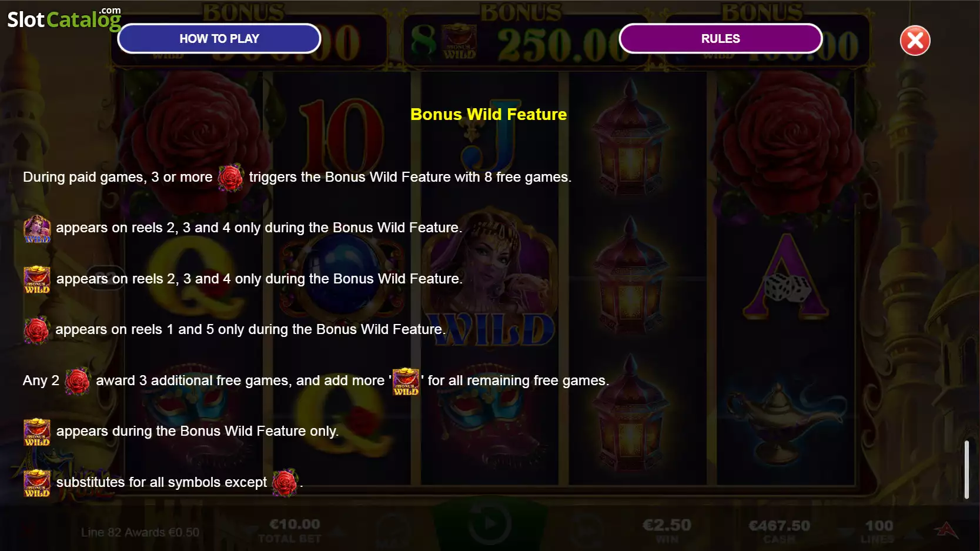Click the rose icon beside reels 1 and 5 line
980x551 pixels.
pos(36,330)
